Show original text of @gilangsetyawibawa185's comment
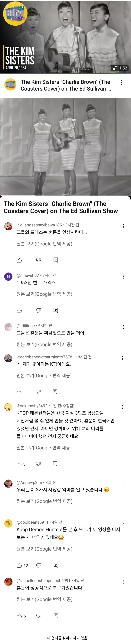Screen dimensions: 131x644 (x=44, y=244)
